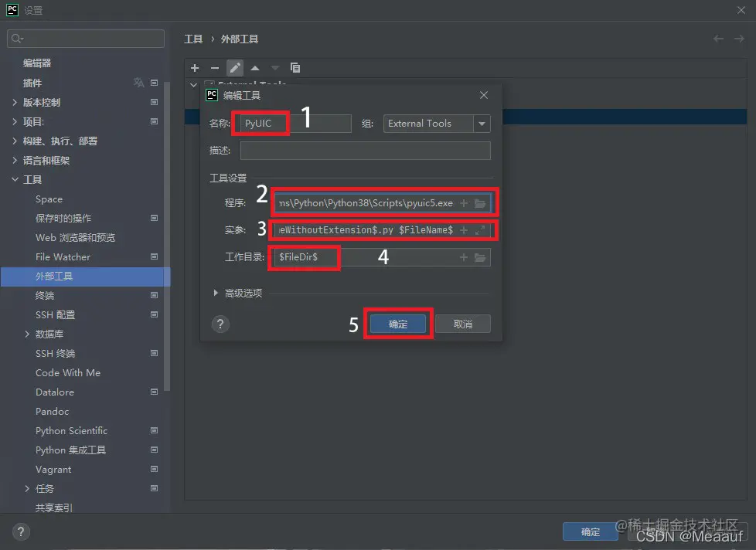
Task: Click project-level icon beside Python Scientific
Action: (x=155, y=430)
